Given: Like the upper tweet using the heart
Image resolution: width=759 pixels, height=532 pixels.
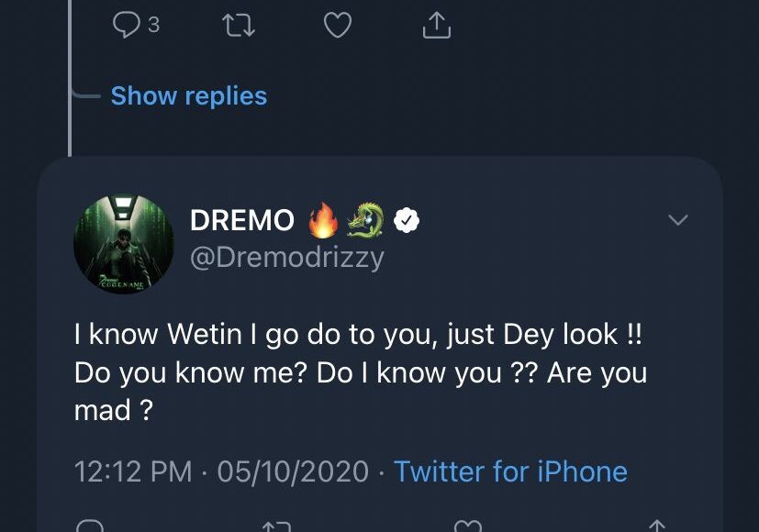Looking at the screenshot, I should 338,26.
